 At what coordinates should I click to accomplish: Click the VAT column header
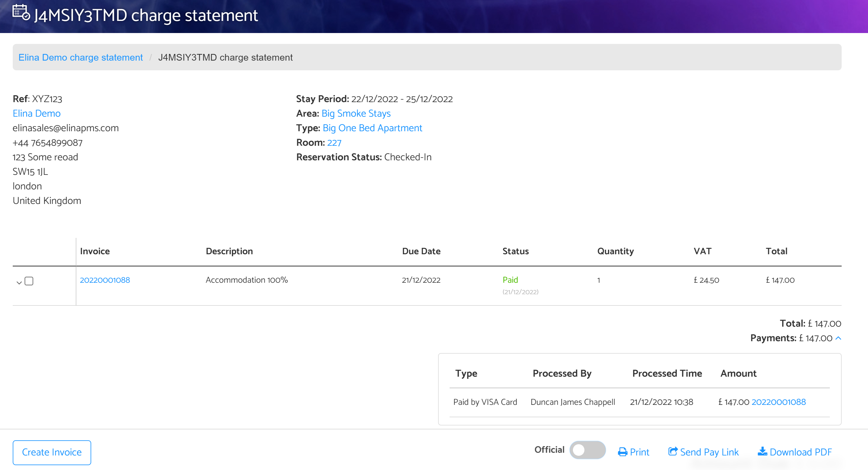[702, 251]
